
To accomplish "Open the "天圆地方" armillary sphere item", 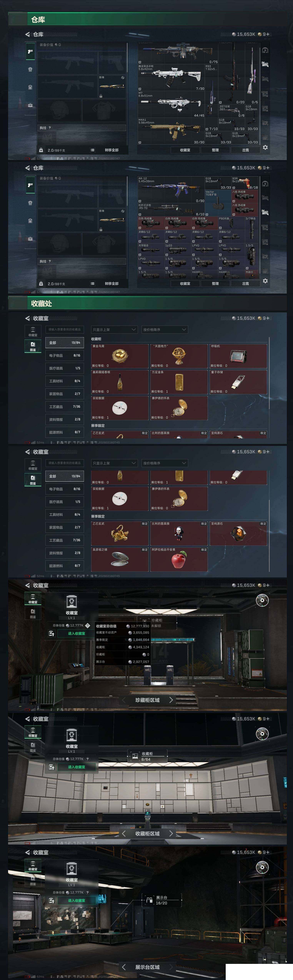I will click(179, 356).
